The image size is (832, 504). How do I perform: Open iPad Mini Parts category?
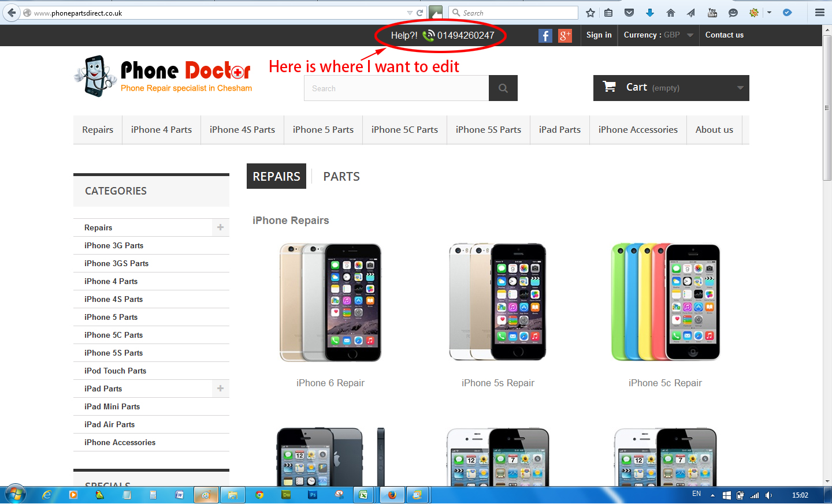112,406
